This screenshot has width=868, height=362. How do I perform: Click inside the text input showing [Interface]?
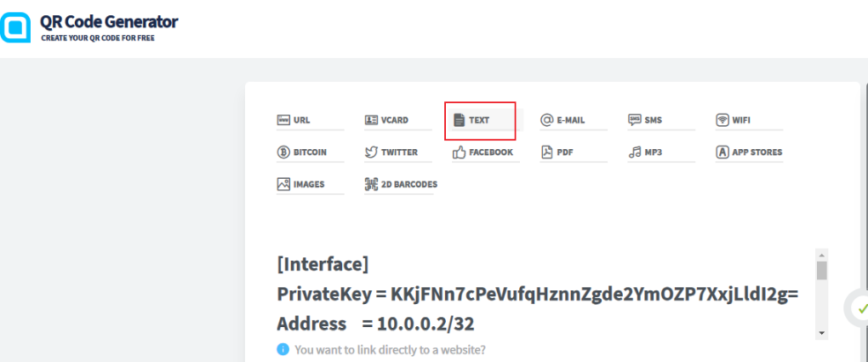point(536,294)
